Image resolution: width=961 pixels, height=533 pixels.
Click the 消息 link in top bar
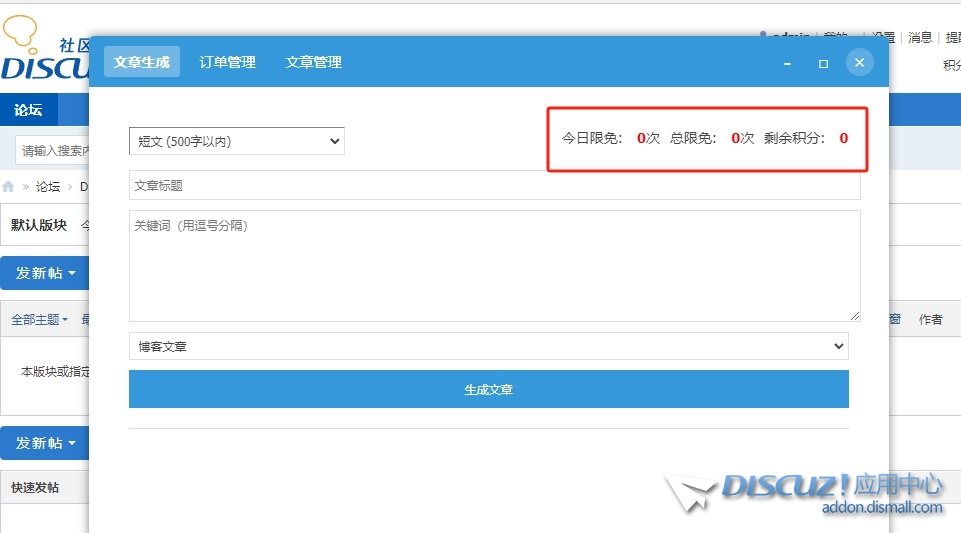coord(920,38)
